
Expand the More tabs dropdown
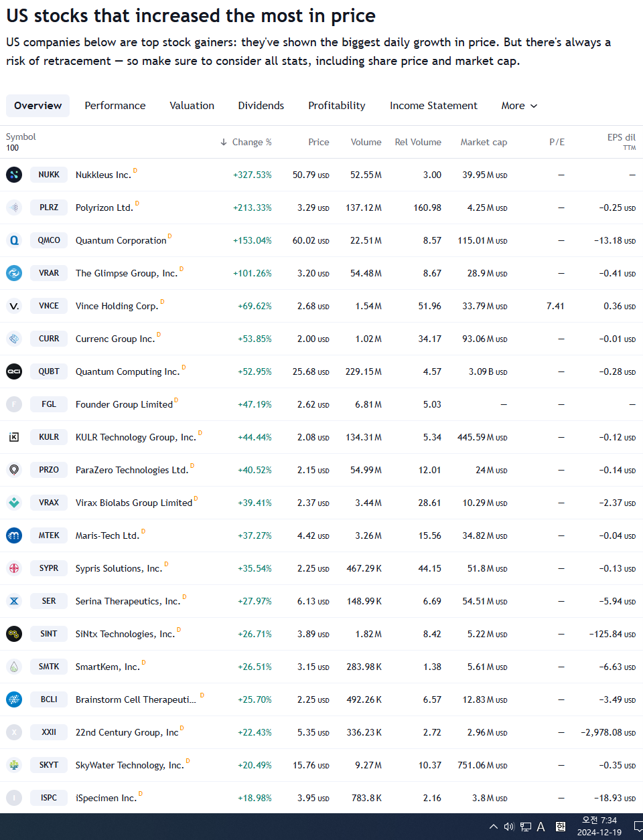[519, 106]
